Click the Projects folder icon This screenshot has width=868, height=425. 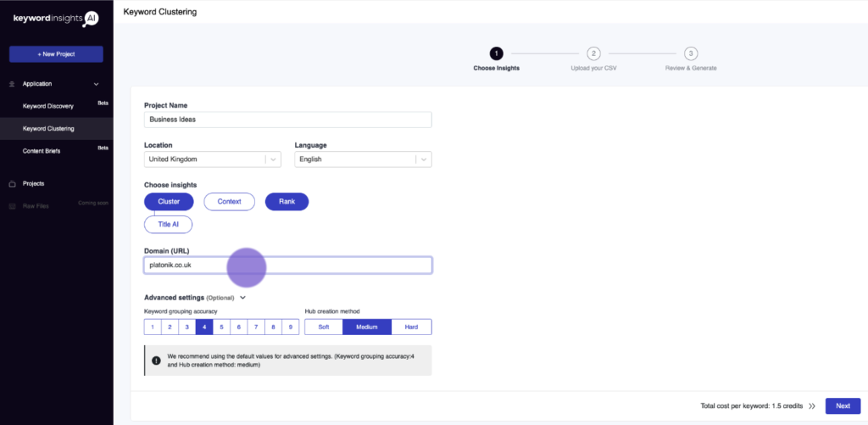click(x=13, y=183)
